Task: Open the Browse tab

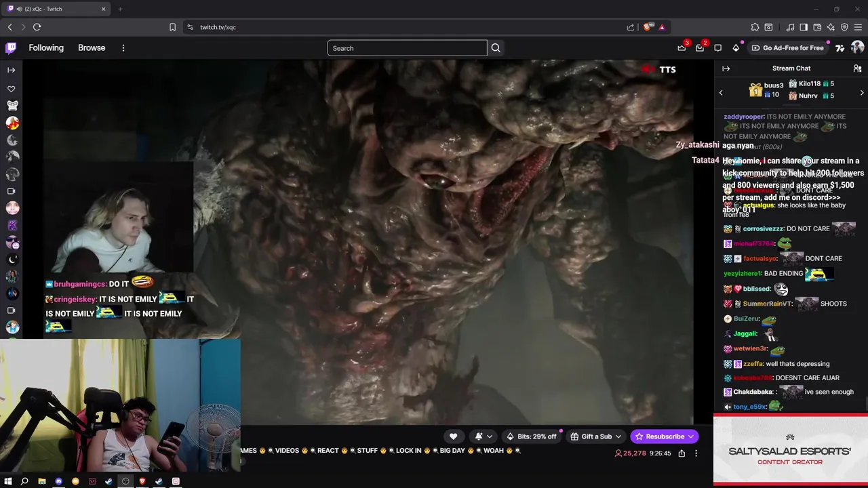Action: pyautogui.click(x=92, y=48)
